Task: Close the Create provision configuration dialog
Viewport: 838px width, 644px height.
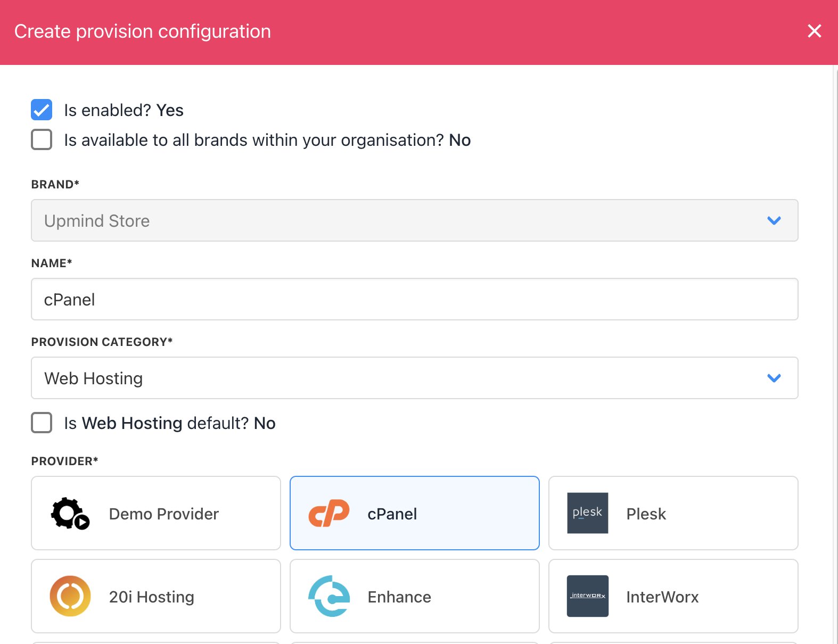Action: pyautogui.click(x=814, y=31)
